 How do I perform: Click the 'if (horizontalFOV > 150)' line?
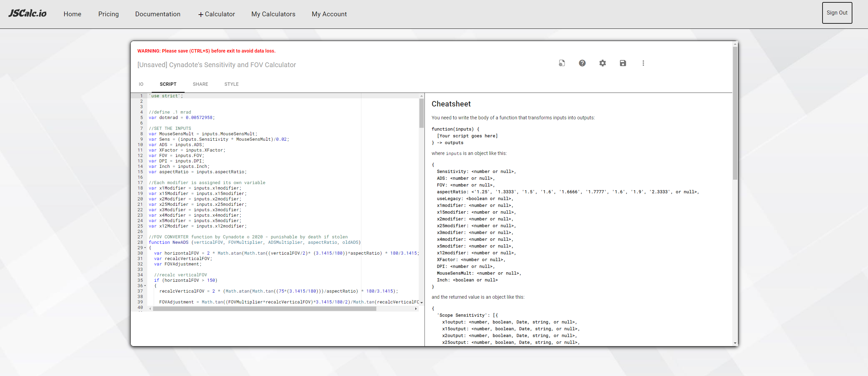(x=186, y=280)
